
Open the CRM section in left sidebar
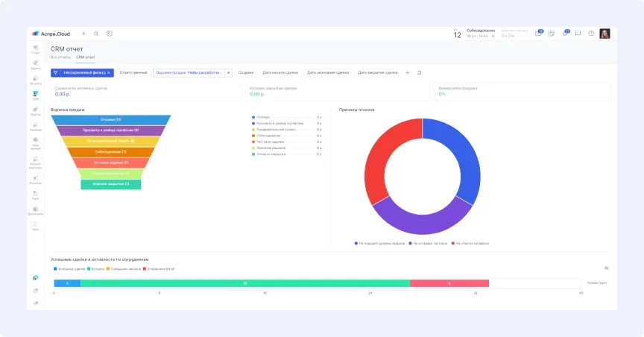coord(36,95)
